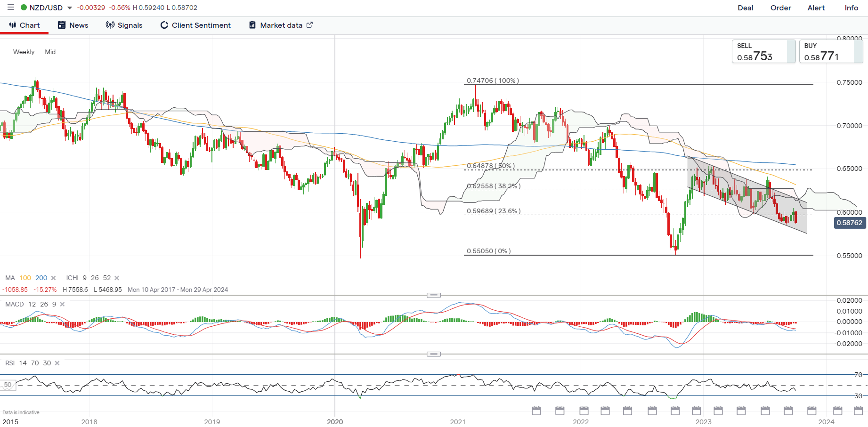Click the Signals broadcast icon
The width and height of the screenshot is (868, 427).
[110, 25]
